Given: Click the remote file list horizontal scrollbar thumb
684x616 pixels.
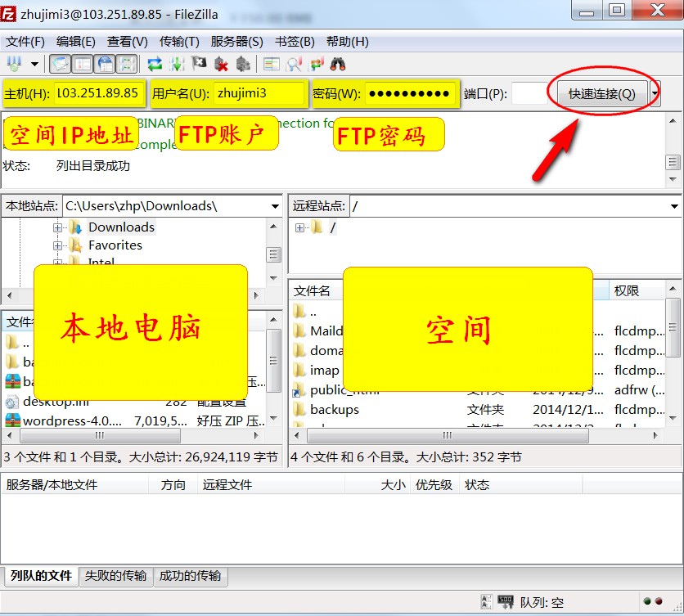Looking at the screenshot, I should pyautogui.click(x=448, y=435).
